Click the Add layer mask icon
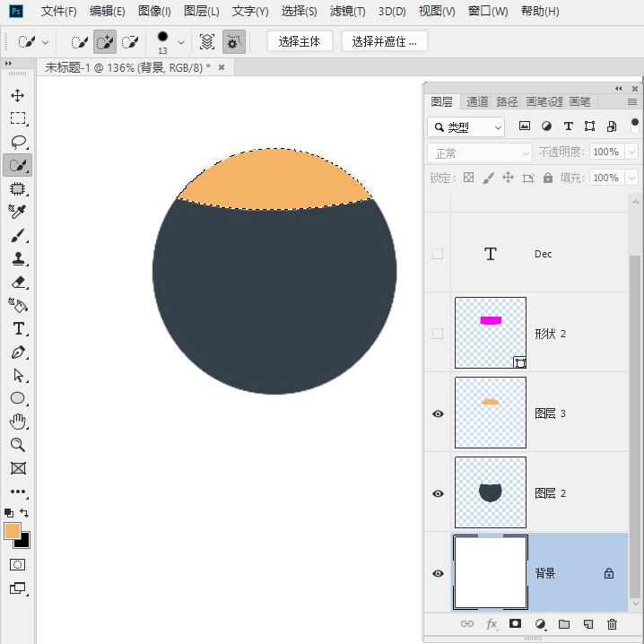 [516, 624]
